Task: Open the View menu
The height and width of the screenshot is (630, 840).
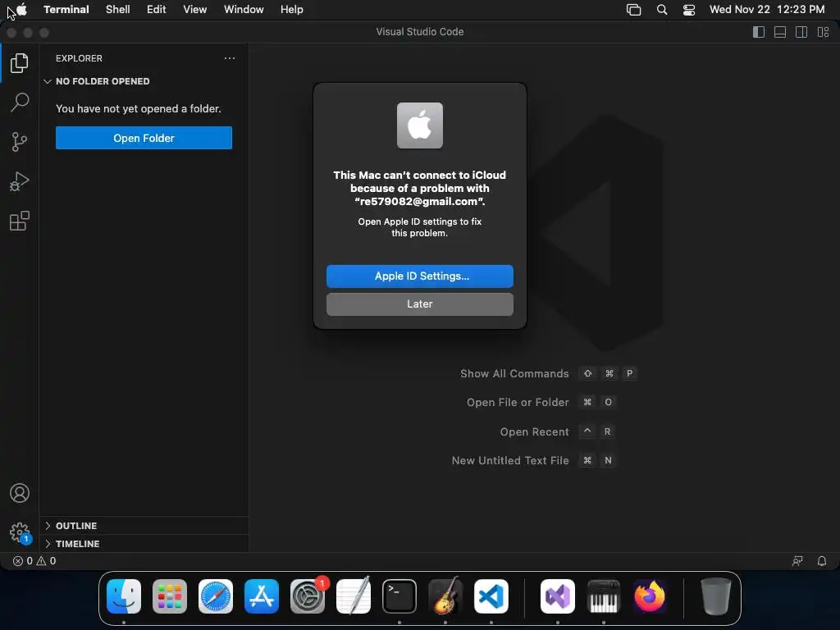Action: pos(195,10)
